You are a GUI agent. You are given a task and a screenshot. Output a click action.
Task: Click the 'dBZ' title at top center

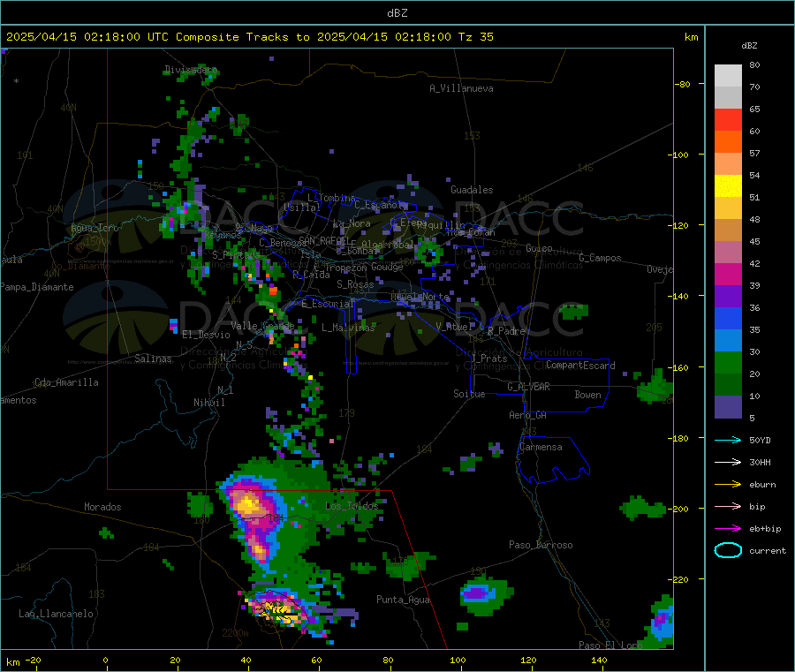(397, 13)
